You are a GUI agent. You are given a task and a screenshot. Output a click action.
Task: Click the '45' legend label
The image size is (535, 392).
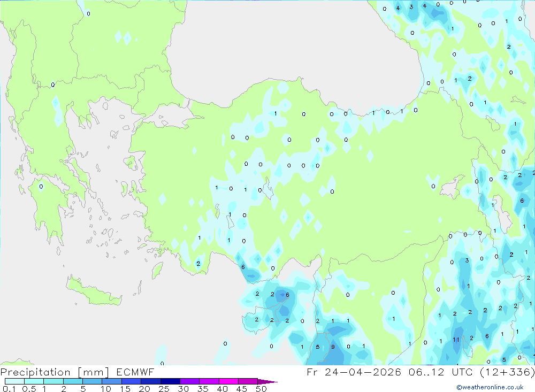(x=242, y=389)
